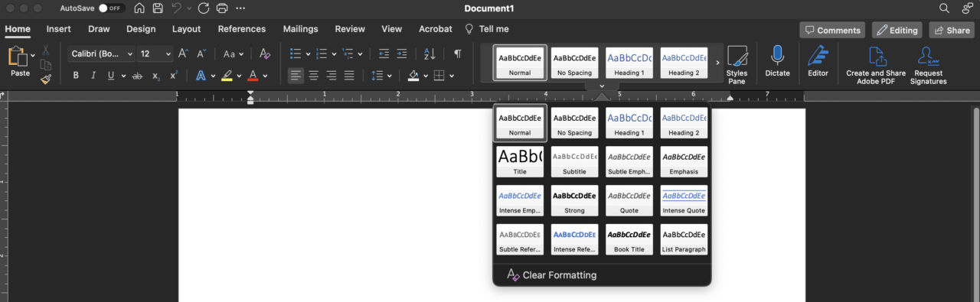
Task: Switch to the Insert tab
Action: pyautogui.click(x=58, y=29)
